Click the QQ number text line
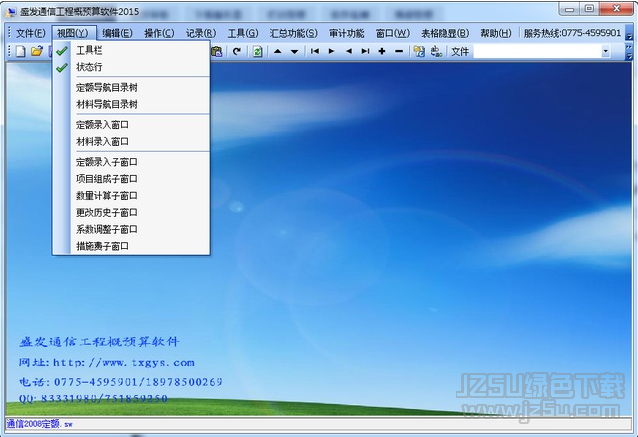The image size is (638, 437). (x=93, y=398)
